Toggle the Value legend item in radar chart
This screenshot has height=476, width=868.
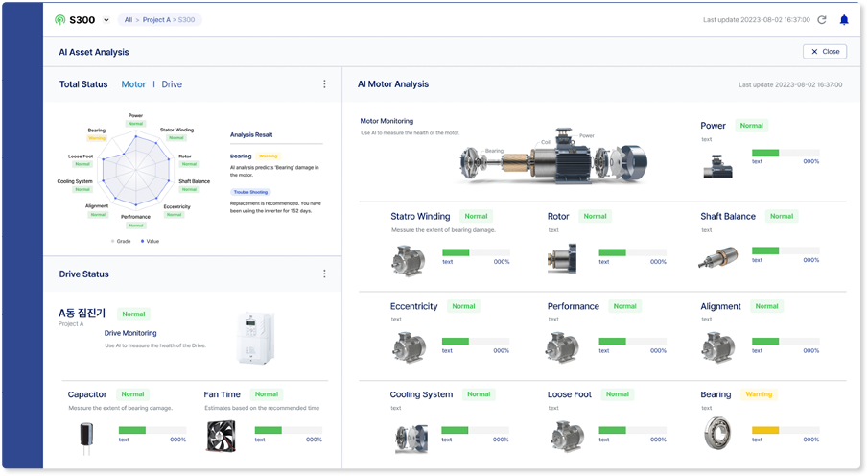(x=150, y=241)
